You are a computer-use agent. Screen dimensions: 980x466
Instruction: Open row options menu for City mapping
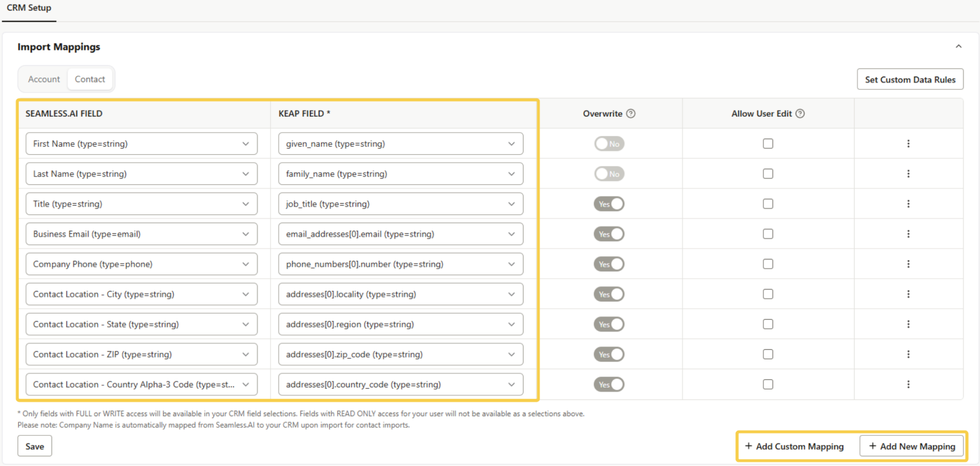(x=908, y=294)
